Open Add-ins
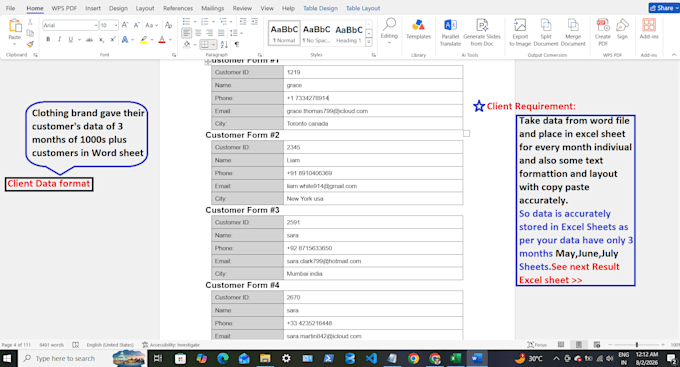The image size is (680, 367). (649, 29)
